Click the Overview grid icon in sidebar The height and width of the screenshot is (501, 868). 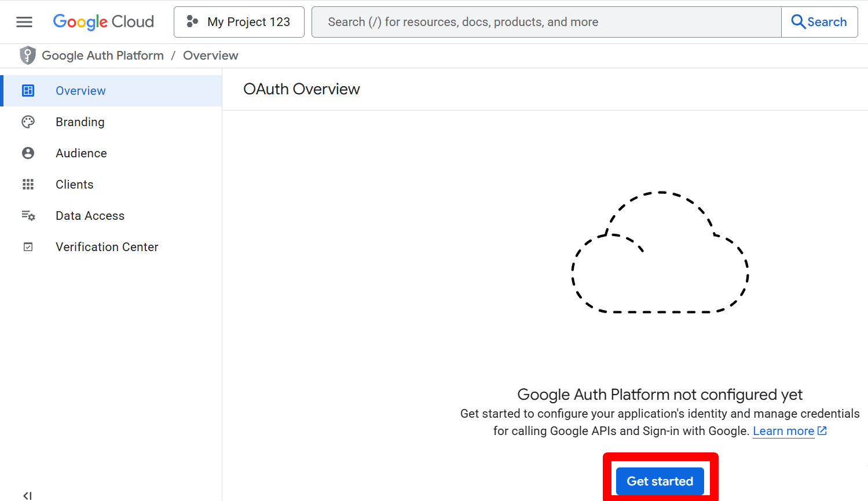click(28, 91)
